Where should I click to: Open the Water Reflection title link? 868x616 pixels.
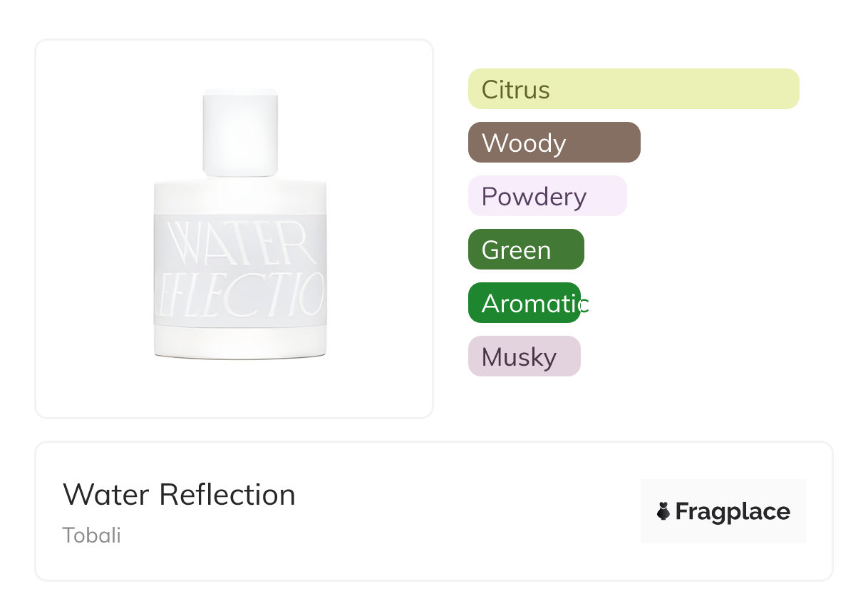tap(179, 495)
